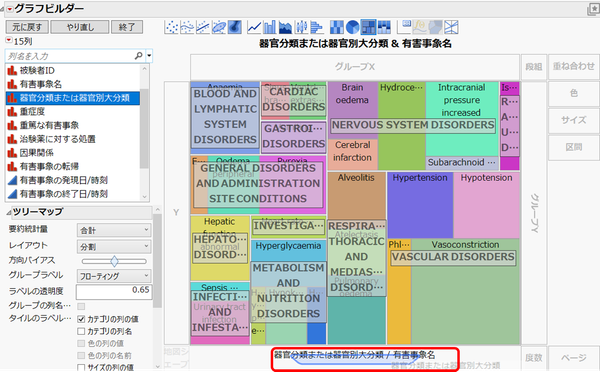Viewport: 600px width, 372px height.
Task: Adjust the 方向バイアス slider handle
Action: 114,261
